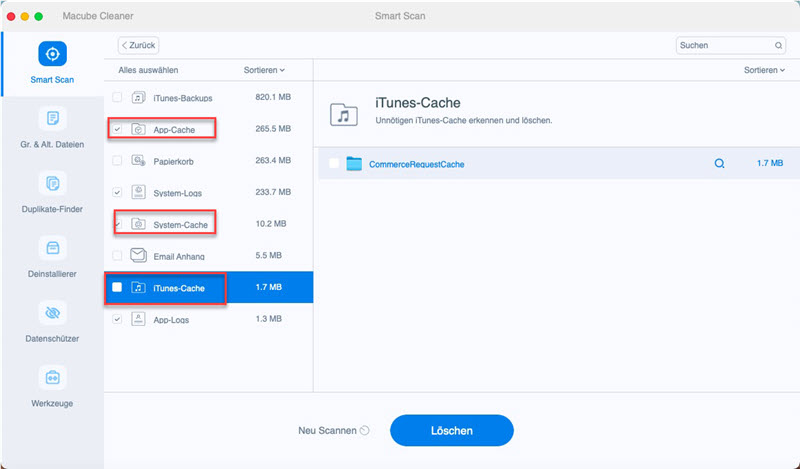
Task: Click the iTunes-Backups category icon
Action: (138, 97)
